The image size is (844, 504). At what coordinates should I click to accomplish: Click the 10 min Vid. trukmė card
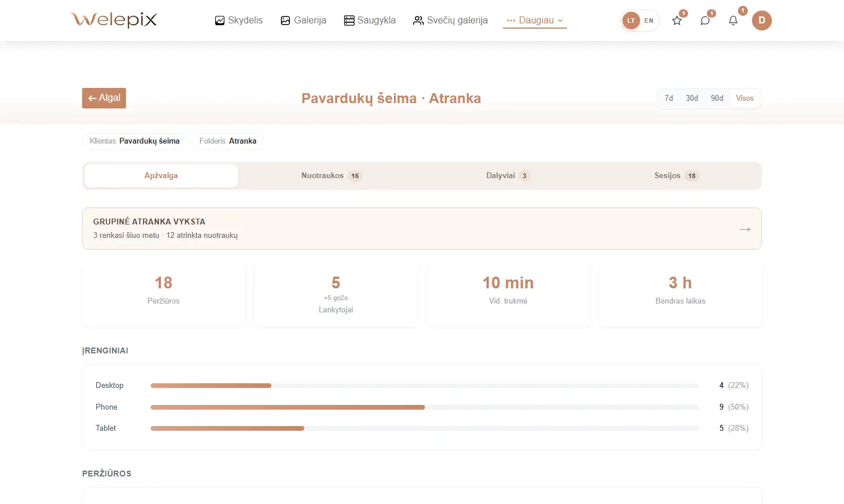[x=508, y=294]
